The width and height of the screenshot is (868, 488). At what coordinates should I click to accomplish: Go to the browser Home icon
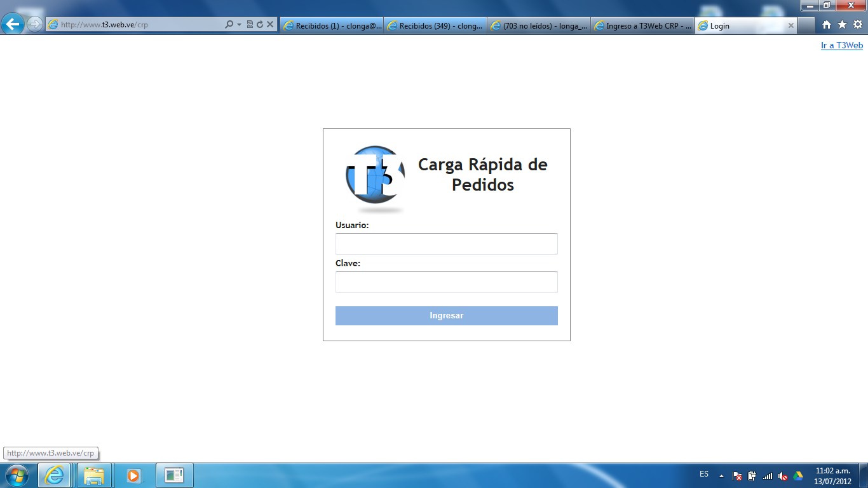pos(827,25)
